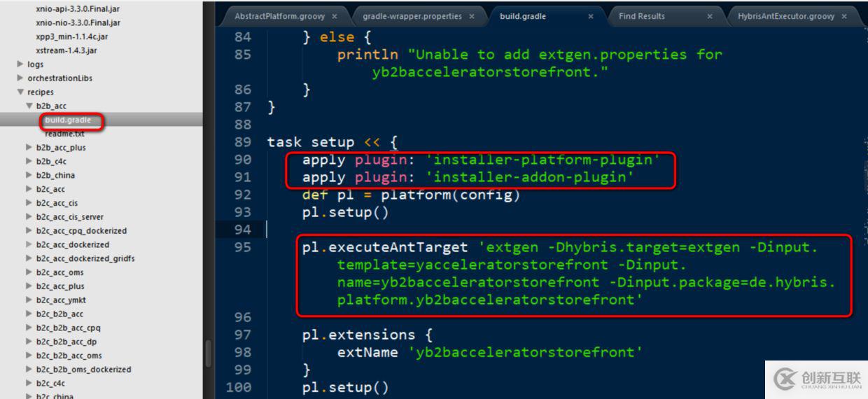Viewport: 868px width, 399px height.
Task: Select the b2c_b2b_oms_dockerized folder
Action: pyautogui.click(x=83, y=370)
